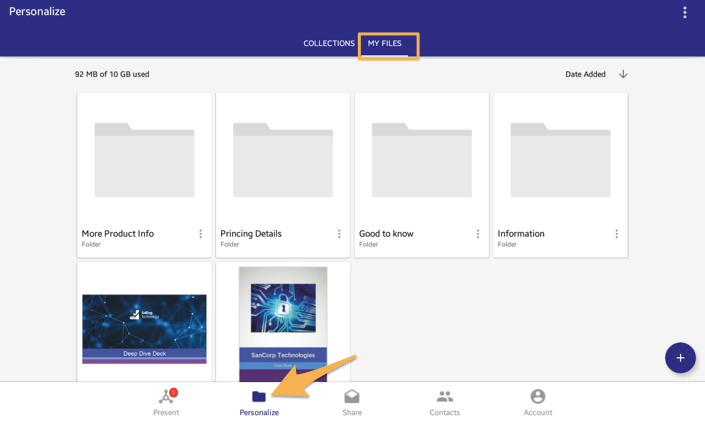Screen dimensions: 705x422
Task: Click the 'Princing Details' folder name
Action: click(251, 234)
